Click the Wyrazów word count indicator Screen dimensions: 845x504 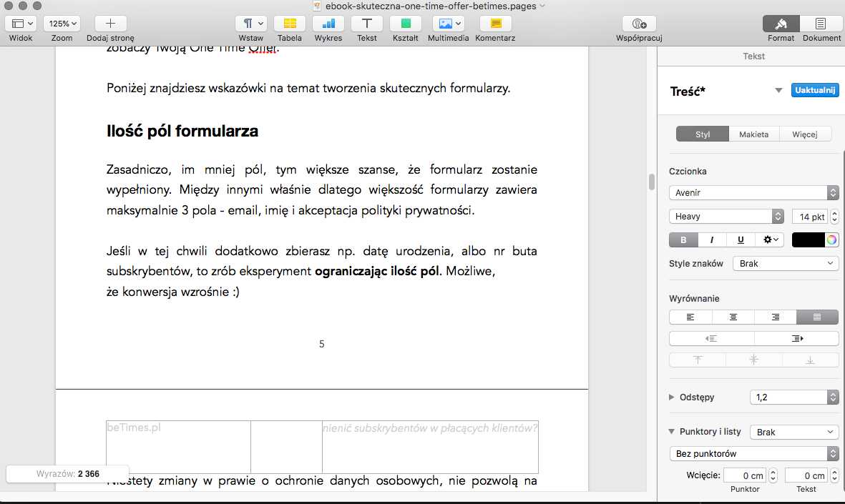point(67,474)
